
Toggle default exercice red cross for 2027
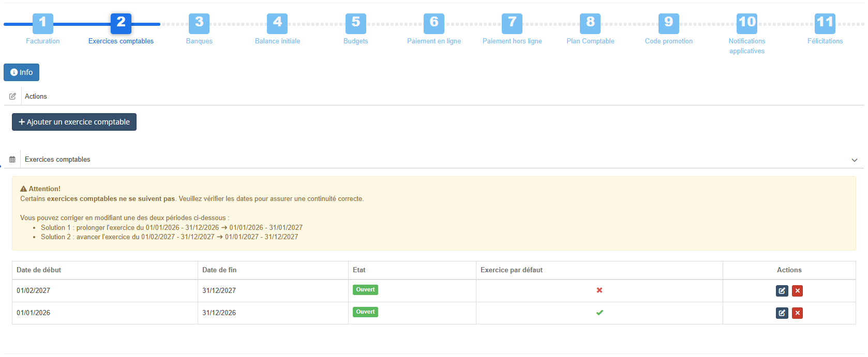tap(599, 290)
